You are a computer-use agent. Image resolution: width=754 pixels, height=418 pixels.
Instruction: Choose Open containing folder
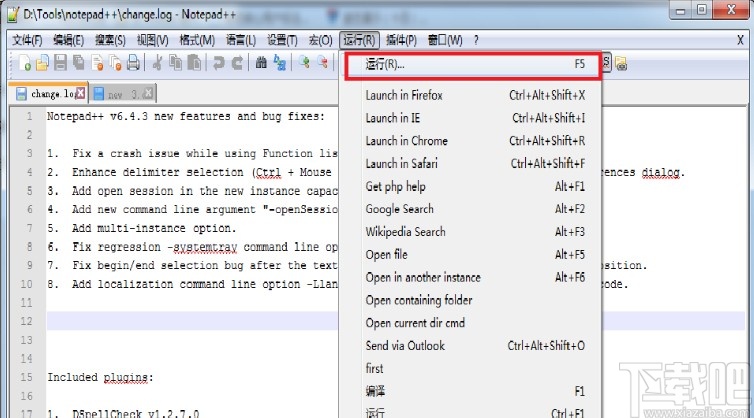[470, 300]
